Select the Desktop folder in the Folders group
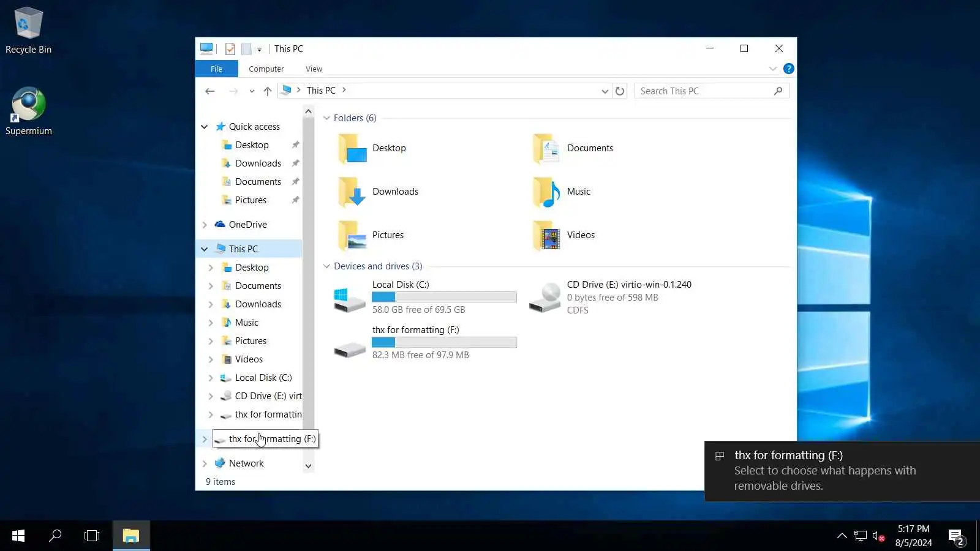The height and width of the screenshot is (551, 980). pyautogui.click(x=372, y=148)
